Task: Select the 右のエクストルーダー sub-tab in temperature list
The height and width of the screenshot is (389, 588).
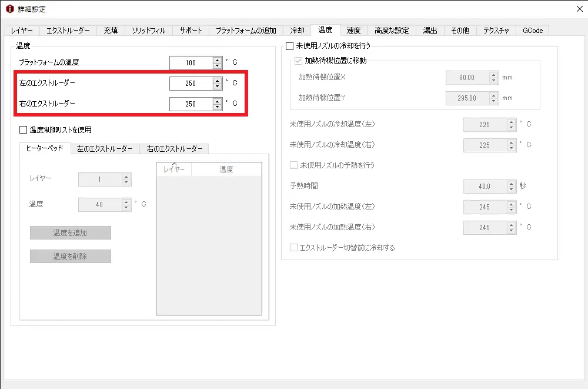Action: tap(174, 149)
